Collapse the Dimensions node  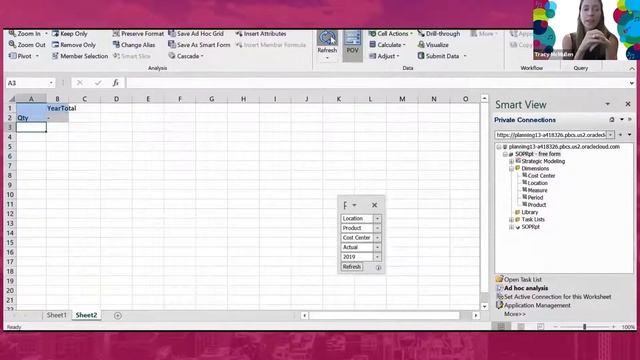click(x=511, y=169)
